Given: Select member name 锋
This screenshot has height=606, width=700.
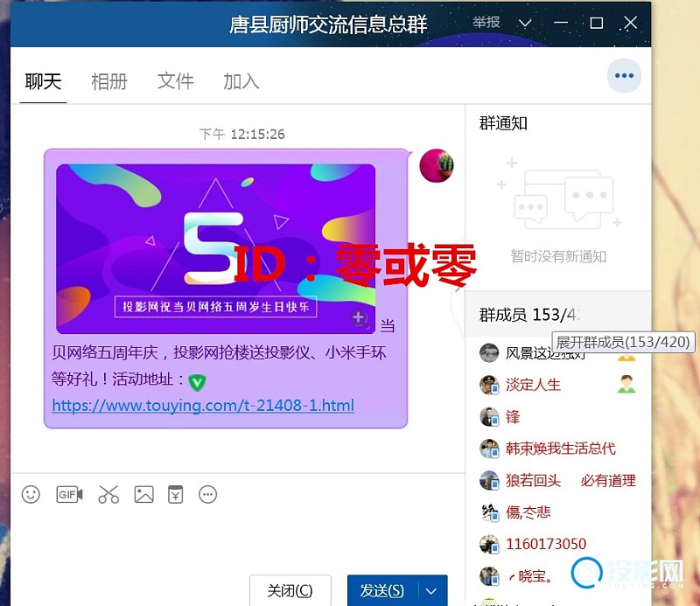Looking at the screenshot, I should click(x=513, y=417).
